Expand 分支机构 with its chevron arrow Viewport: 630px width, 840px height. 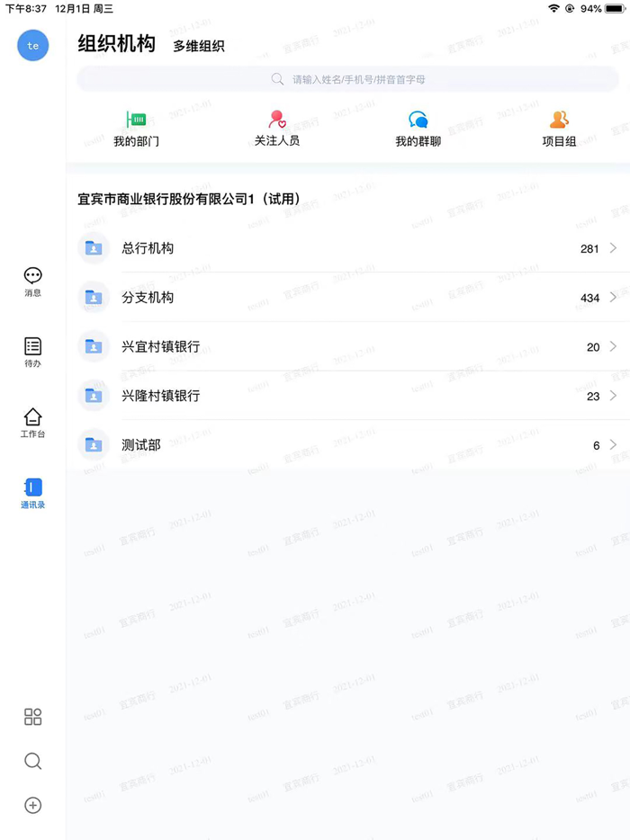(x=614, y=298)
